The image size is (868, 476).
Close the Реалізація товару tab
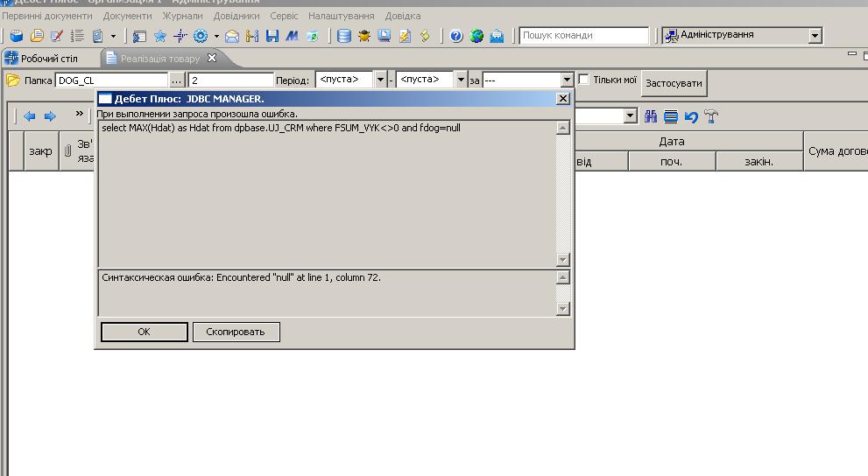(211, 58)
